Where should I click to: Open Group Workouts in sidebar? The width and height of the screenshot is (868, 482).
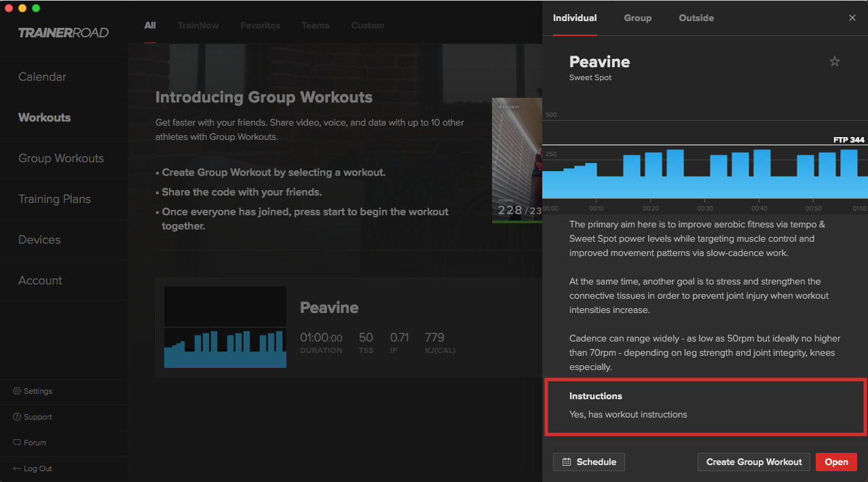61,158
